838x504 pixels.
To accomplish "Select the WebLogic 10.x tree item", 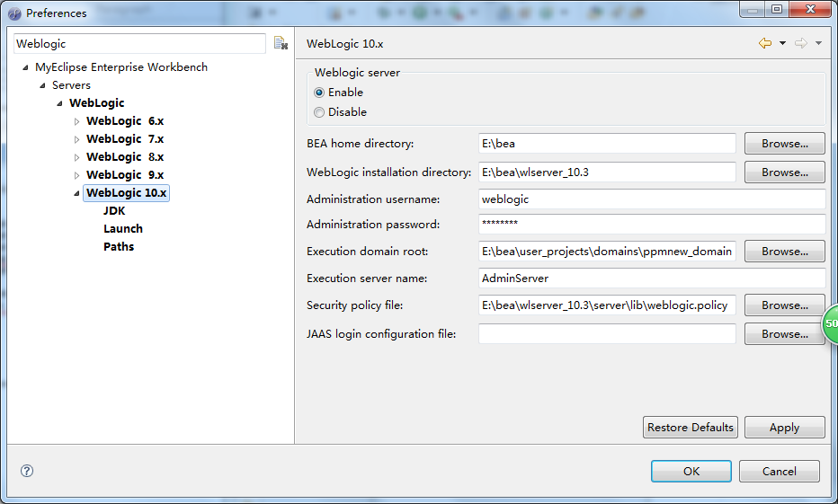I will [x=126, y=193].
